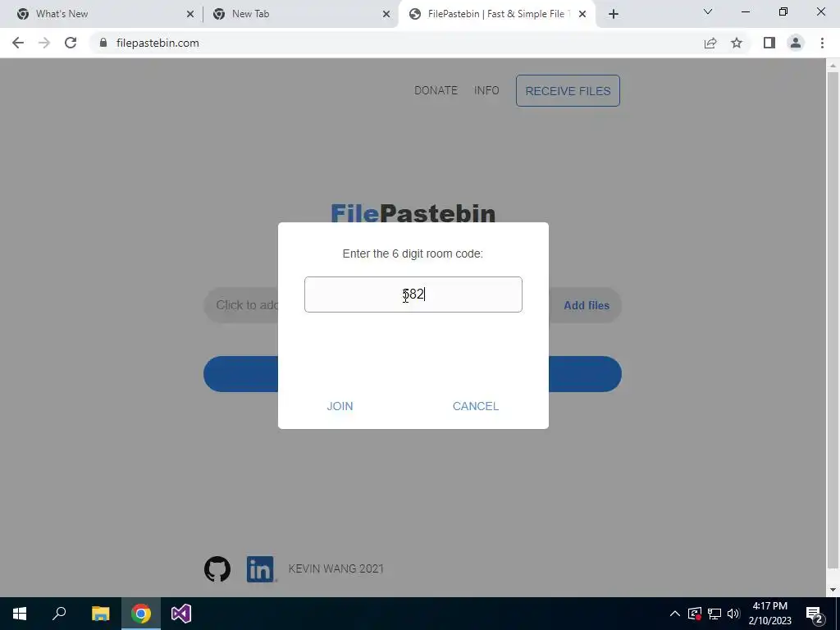Open a new tab with plus button

click(614, 14)
